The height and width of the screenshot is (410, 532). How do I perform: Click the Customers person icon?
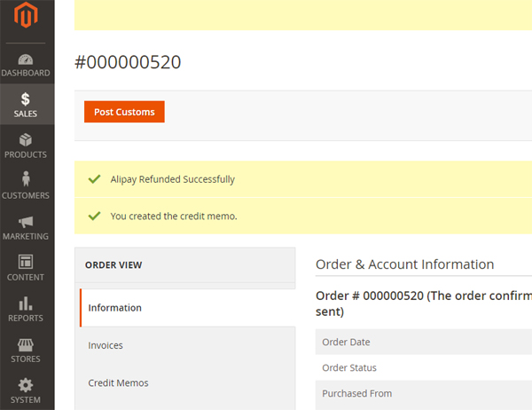26,180
